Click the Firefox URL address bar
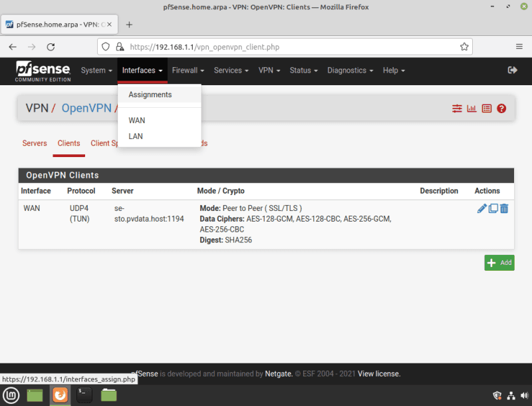 [x=286, y=47]
